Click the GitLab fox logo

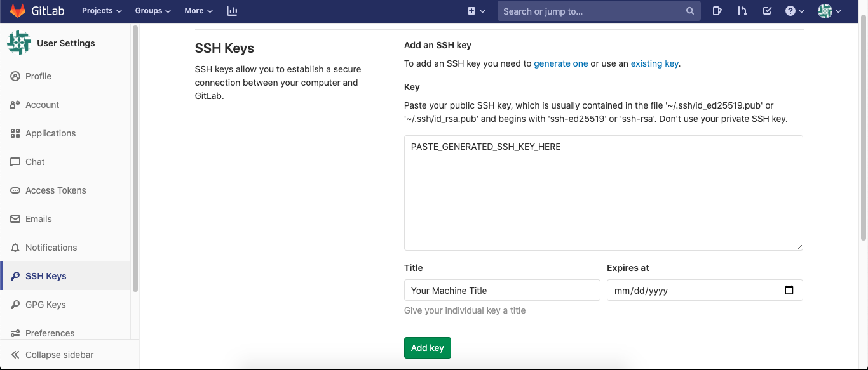17,11
